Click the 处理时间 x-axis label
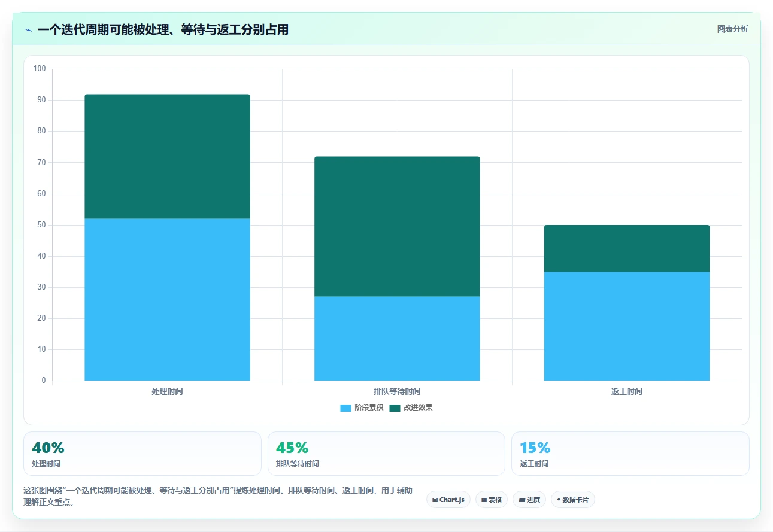 [x=167, y=391]
